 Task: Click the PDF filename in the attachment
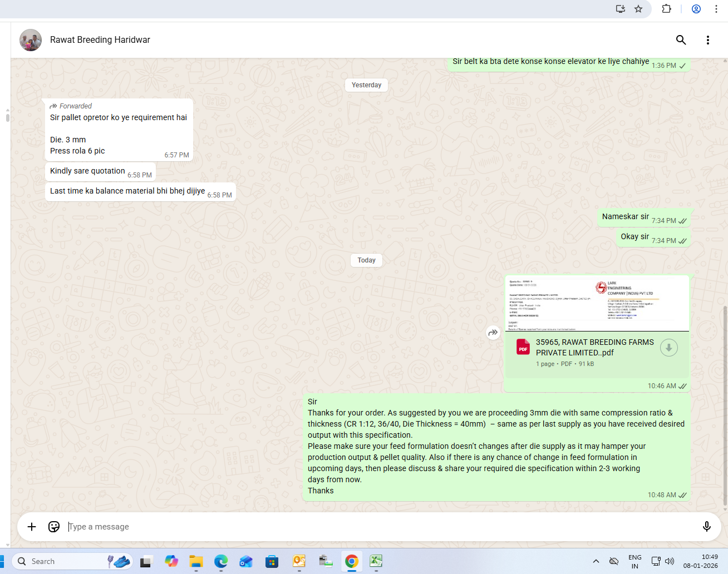(x=594, y=348)
